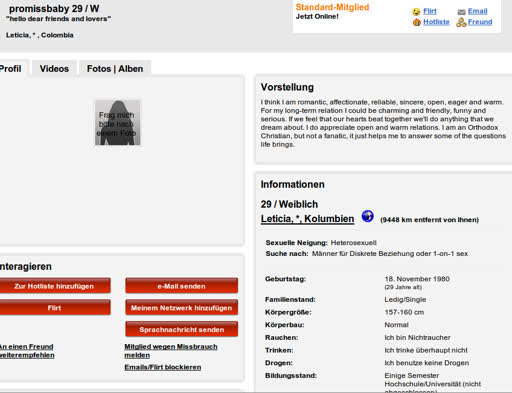The height and width of the screenshot is (393, 512).
Task: Open the Hotliste link at top
Action: pos(436,22)
